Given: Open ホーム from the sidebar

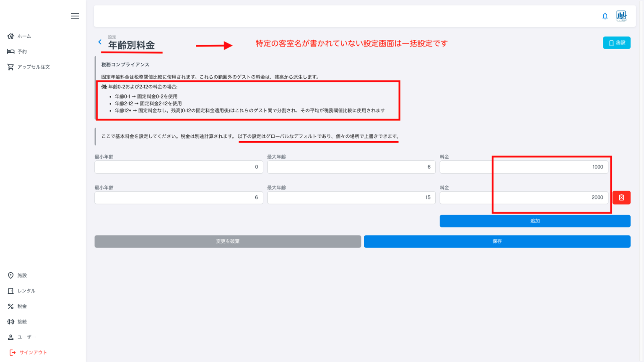Looking at the screenshot, I should point(24,36).
